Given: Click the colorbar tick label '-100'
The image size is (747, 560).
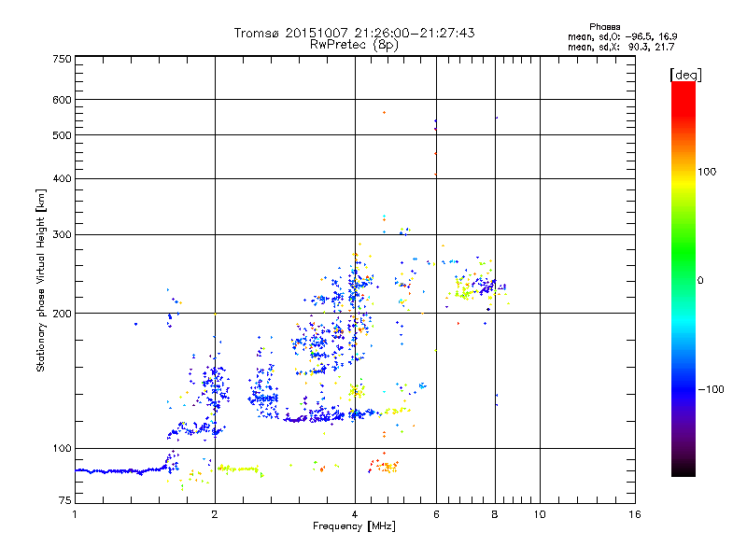Looking at the screenshot, I should click(711, 389).
